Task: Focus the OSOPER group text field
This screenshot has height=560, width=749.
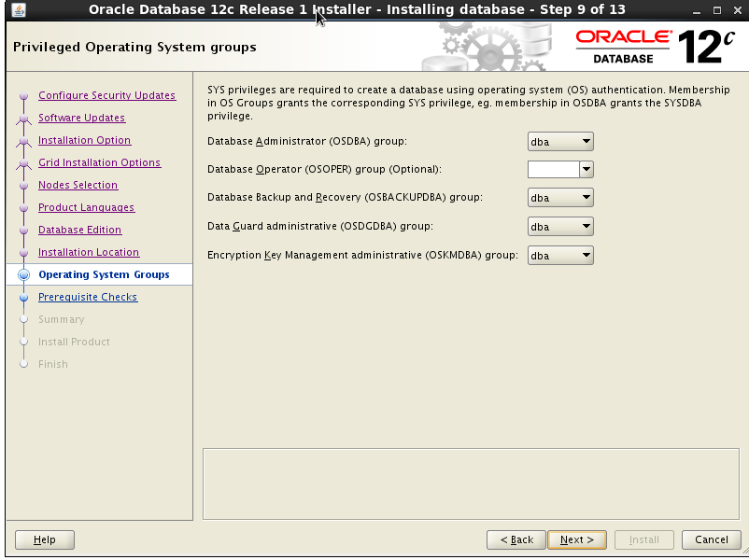Action: 554,169
